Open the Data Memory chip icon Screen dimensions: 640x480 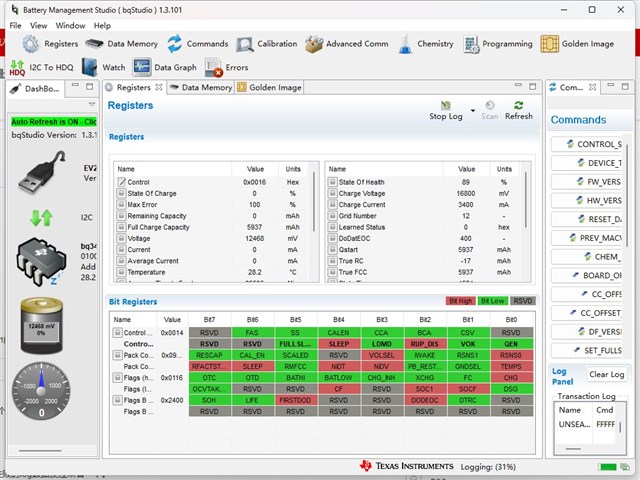pos(94,44)
